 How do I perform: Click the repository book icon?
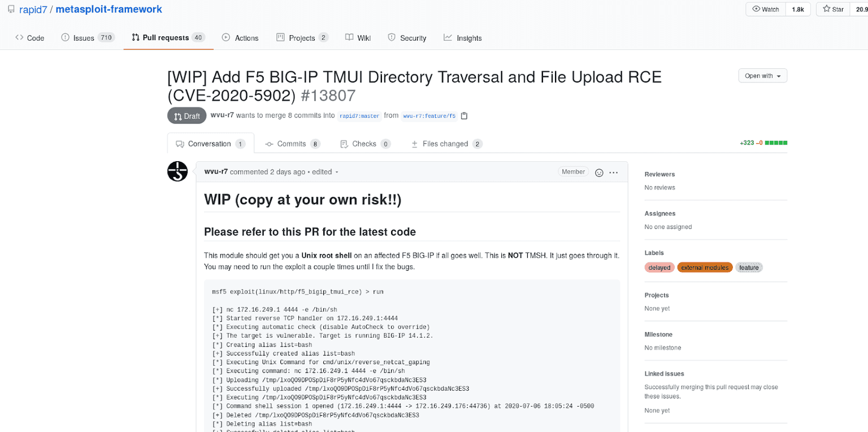(11, 9)
